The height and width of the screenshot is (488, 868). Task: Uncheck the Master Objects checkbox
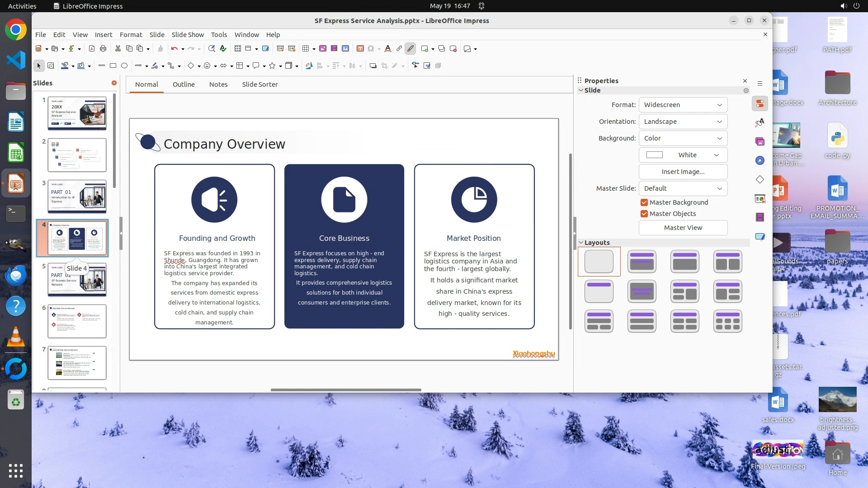coord(644,214)
